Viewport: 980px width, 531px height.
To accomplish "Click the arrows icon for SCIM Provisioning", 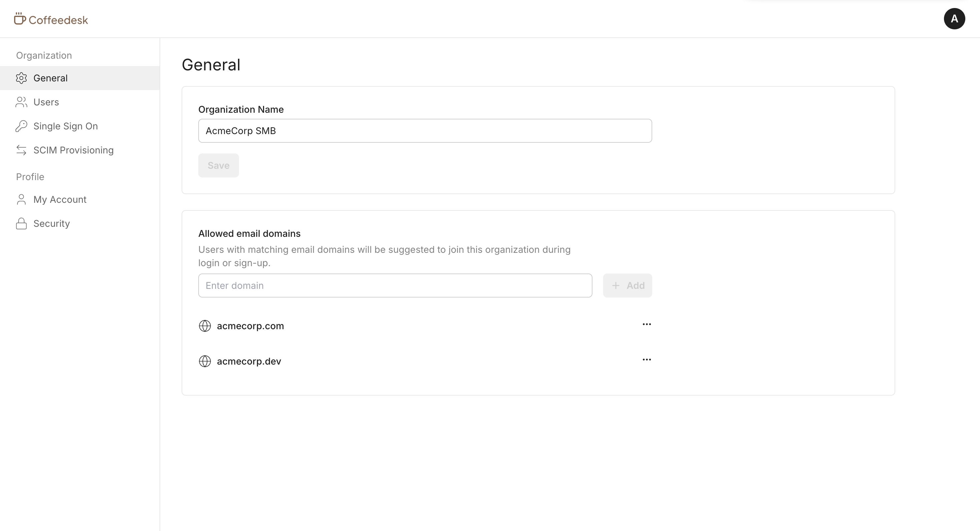I will 21,150.
